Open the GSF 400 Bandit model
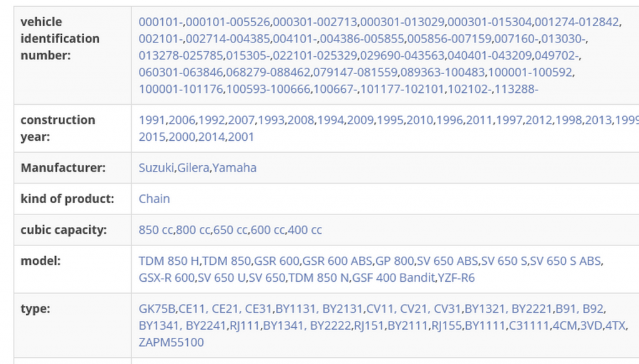This screenshot has width=639, height=364. [393, 278]
